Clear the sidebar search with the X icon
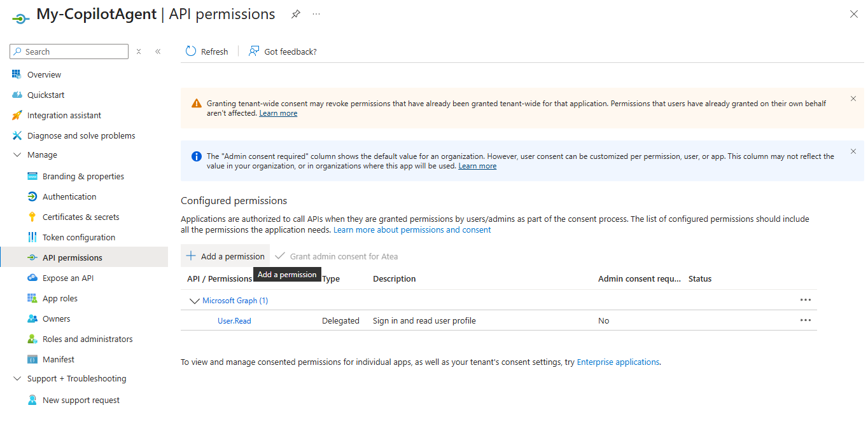This screenshot has width=868, height=431. (139, 51)
